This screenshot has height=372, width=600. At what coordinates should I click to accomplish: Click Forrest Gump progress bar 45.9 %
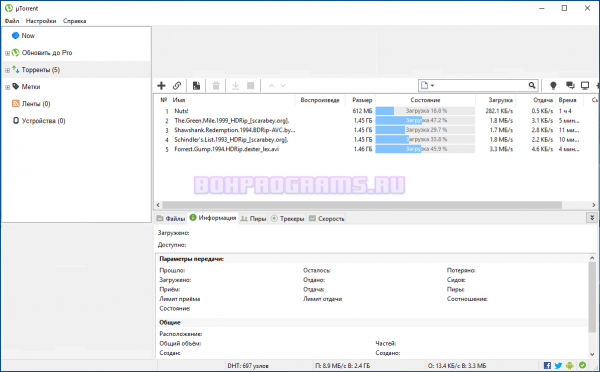pyautogui.click(x=425, y=149)
